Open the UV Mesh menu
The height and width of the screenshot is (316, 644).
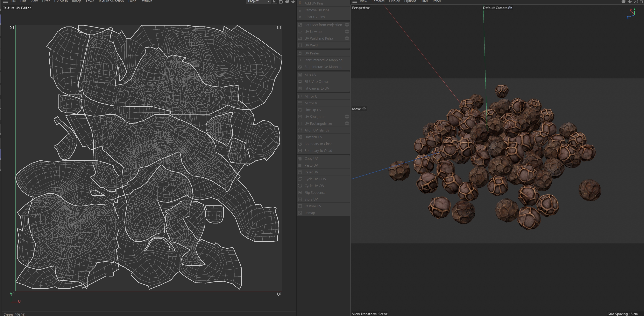[x=61, y=1]
